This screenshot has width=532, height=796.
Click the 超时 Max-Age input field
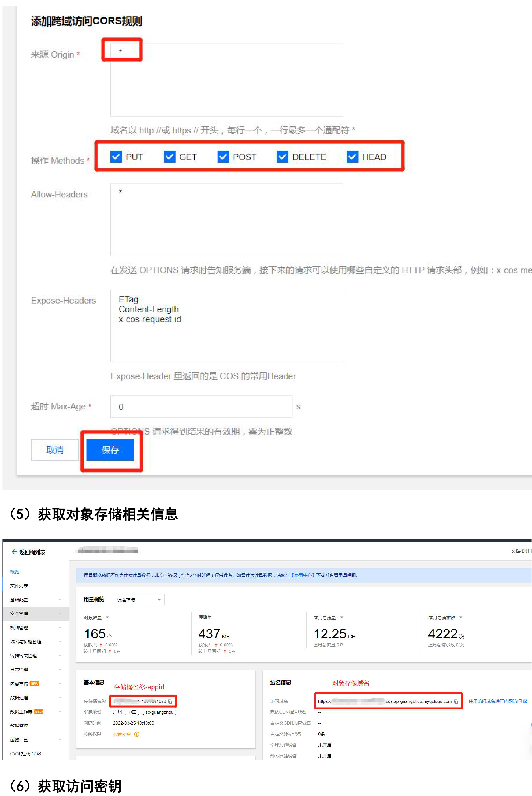point(201,406)
